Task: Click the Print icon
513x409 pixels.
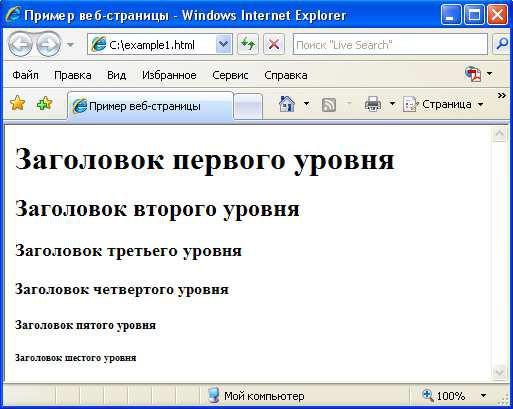Action: click(x=373, y=104)
